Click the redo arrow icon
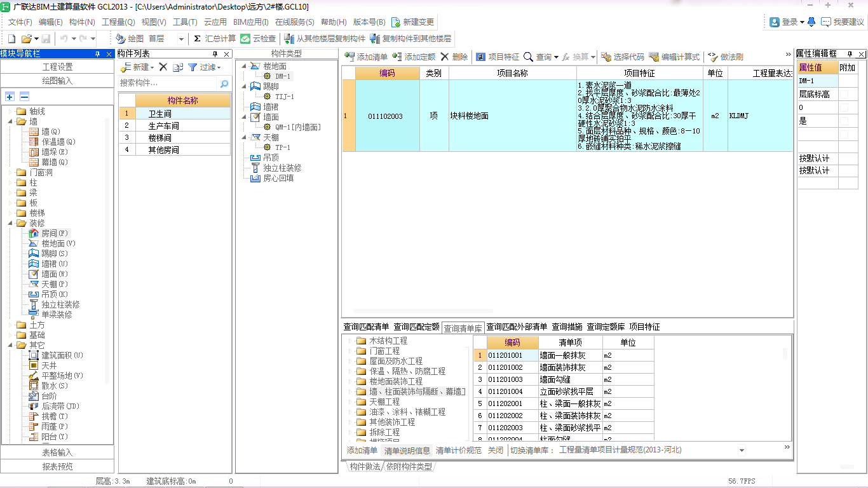The width and height of the screenshot is (868, 488). pos(84,39)
